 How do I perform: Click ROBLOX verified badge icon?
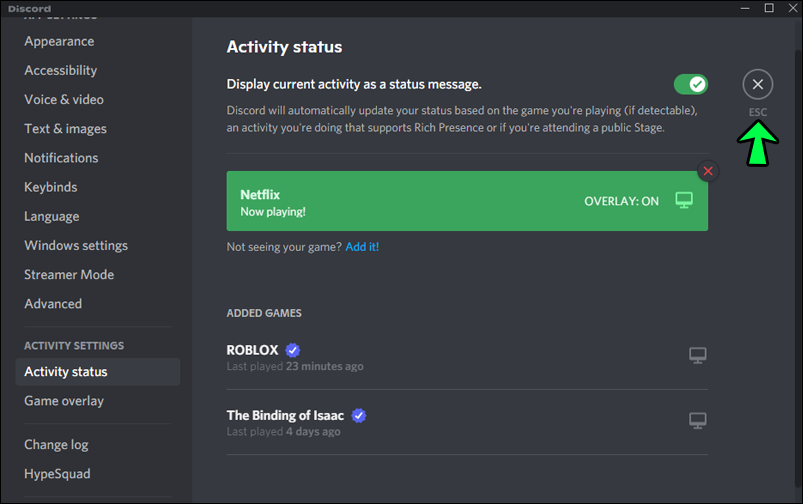(292, 350)
